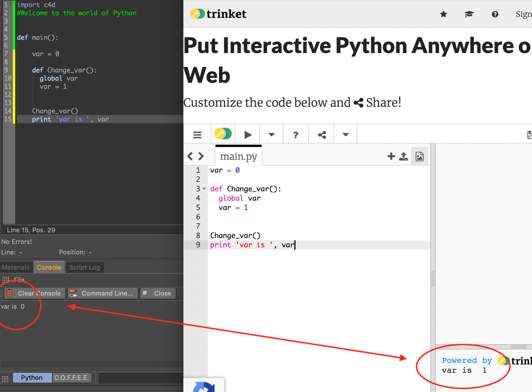Click the output console divider handle

coord(519,347)
